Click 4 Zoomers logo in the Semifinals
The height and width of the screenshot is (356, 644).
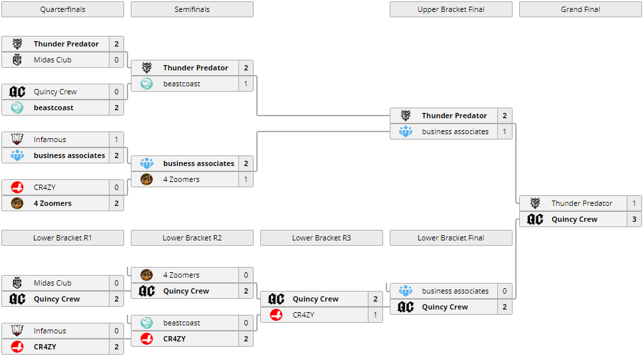[147, 179]
